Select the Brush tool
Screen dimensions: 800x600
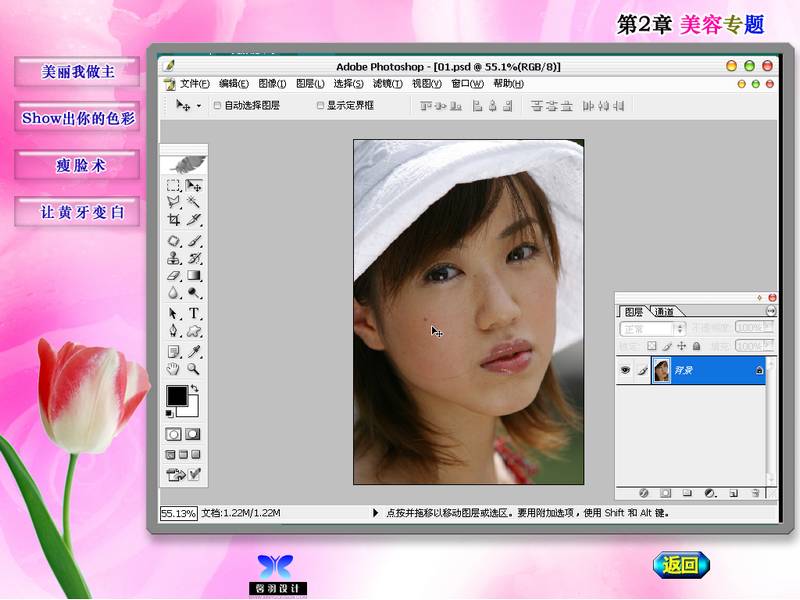[x=194, y=241]
